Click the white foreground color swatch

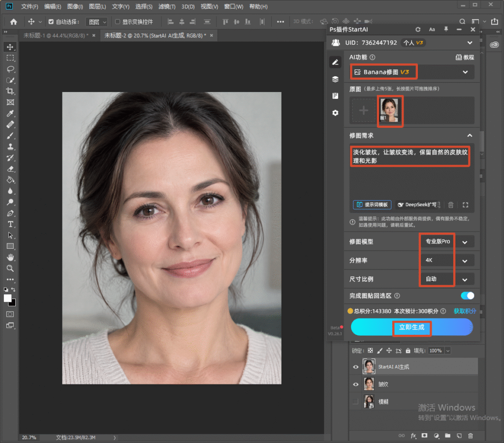[7, 298]
